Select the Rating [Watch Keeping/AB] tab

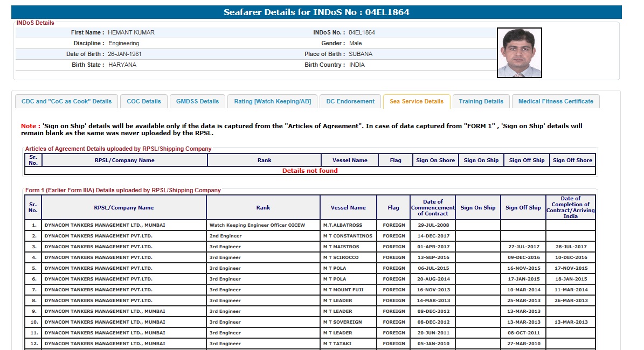tap(272, 101)
